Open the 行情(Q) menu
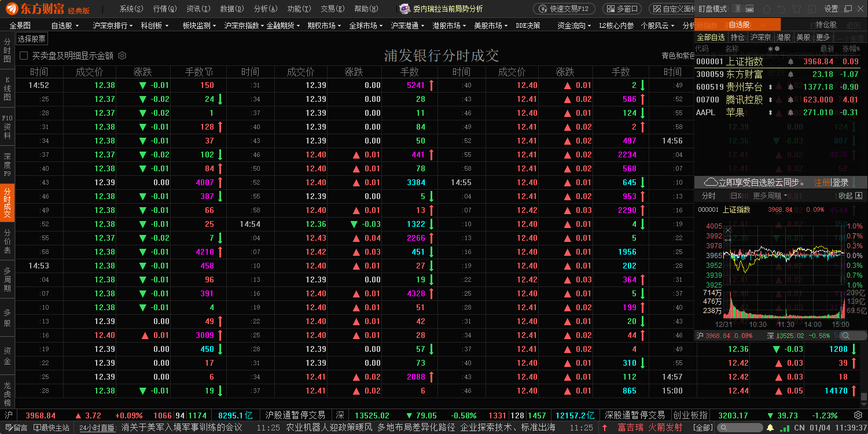The height and width of the screenshot is (434, 868). pos(165,9)
